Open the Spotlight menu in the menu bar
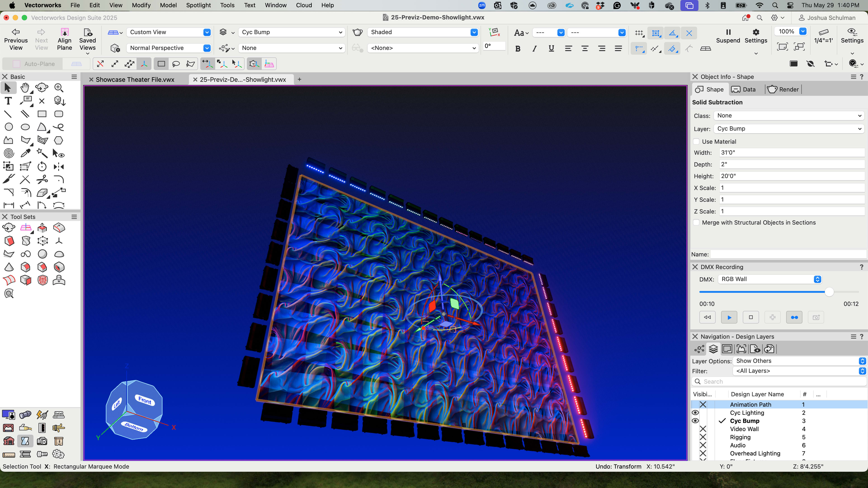Viewport: 868px width, 488px height. (x=198, y=5)
